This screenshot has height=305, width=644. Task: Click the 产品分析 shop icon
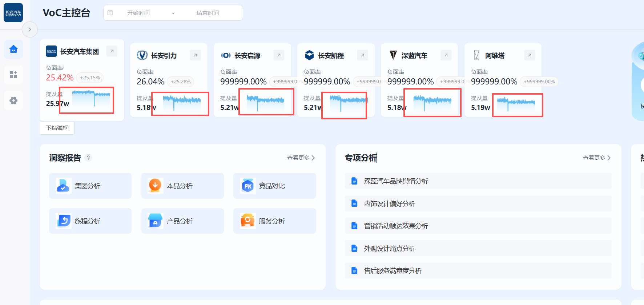coord(155,221)
